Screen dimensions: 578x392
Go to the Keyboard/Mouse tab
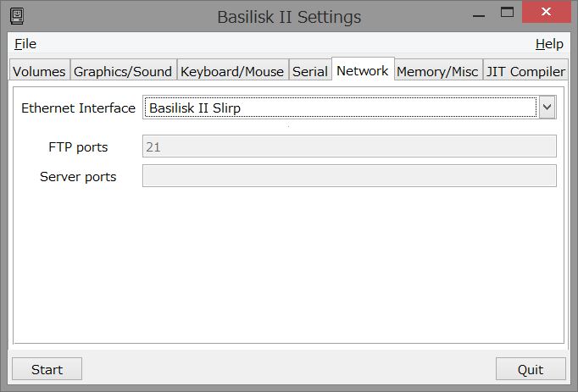[232, 71]
